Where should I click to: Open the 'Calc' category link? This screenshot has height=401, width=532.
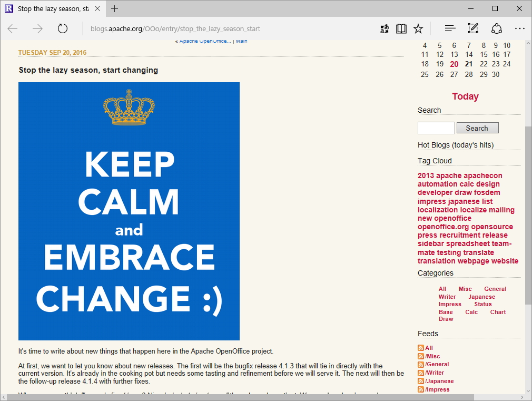tap(471, 312)
